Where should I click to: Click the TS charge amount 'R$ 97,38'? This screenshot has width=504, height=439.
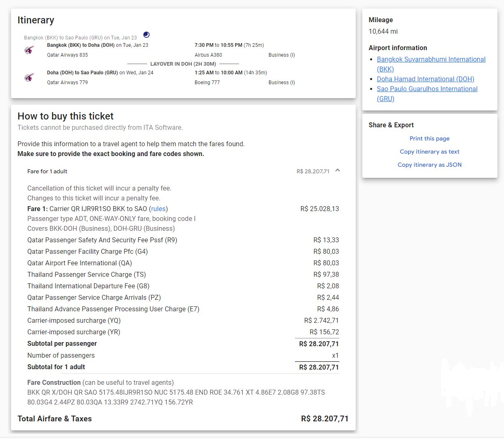(x=326, y=274)
